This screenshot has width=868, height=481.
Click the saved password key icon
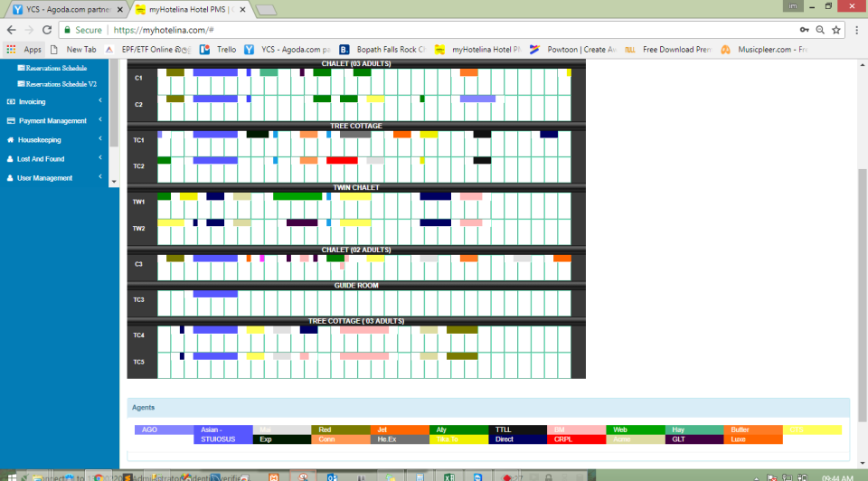tap(805, 30)
